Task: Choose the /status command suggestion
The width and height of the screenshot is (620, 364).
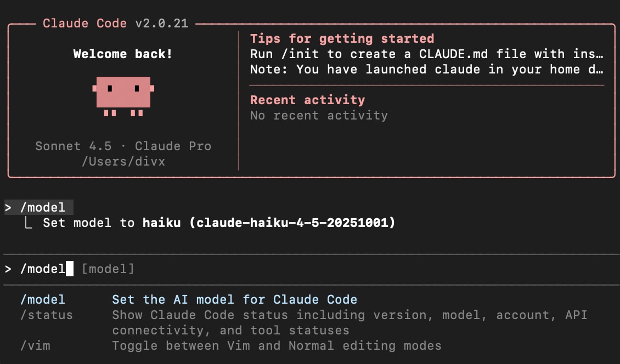Action: pos(47,315)
